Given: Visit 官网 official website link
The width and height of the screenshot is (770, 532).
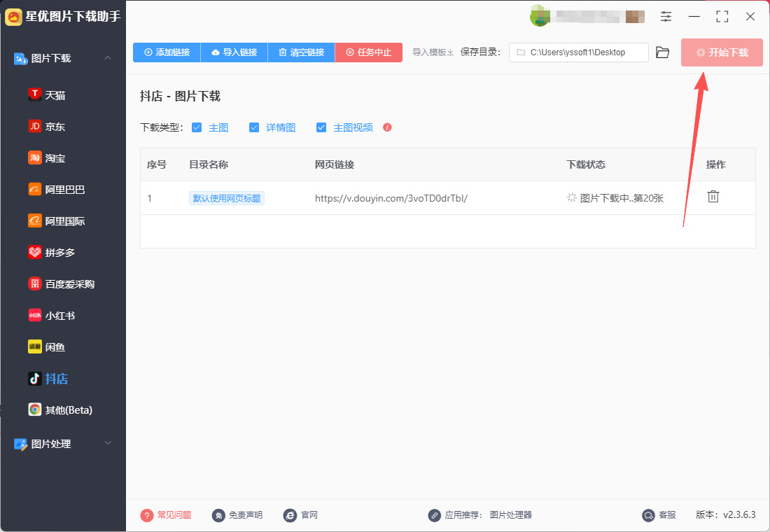Looking at the screenshot, I should (x=300, y=514).
